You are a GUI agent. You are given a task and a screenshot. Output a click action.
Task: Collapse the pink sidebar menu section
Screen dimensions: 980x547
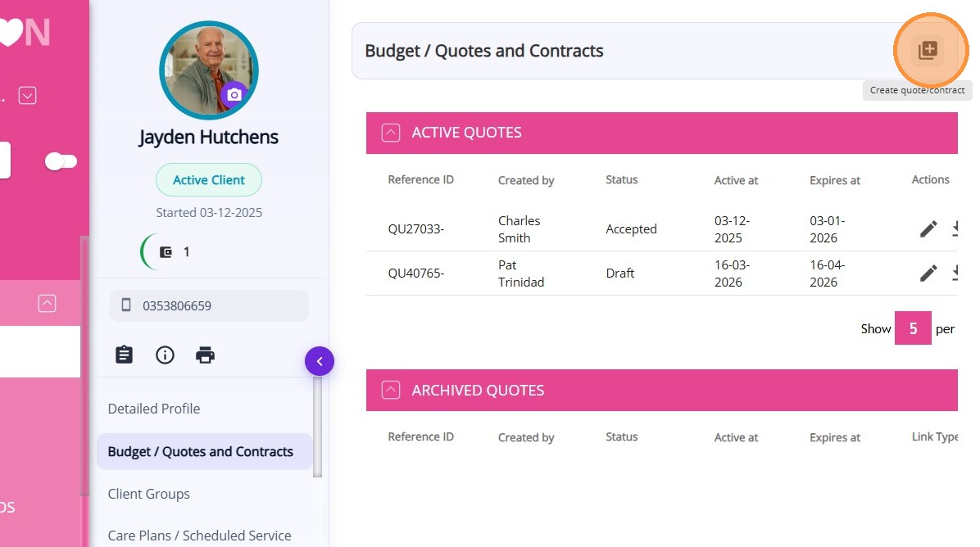[x=48, y=303]
